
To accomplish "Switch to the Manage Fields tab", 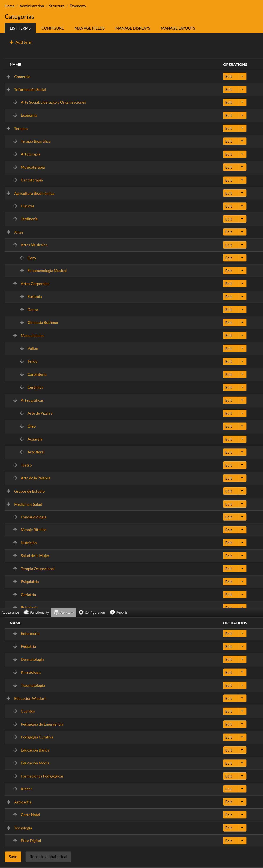I will point(89,28).
